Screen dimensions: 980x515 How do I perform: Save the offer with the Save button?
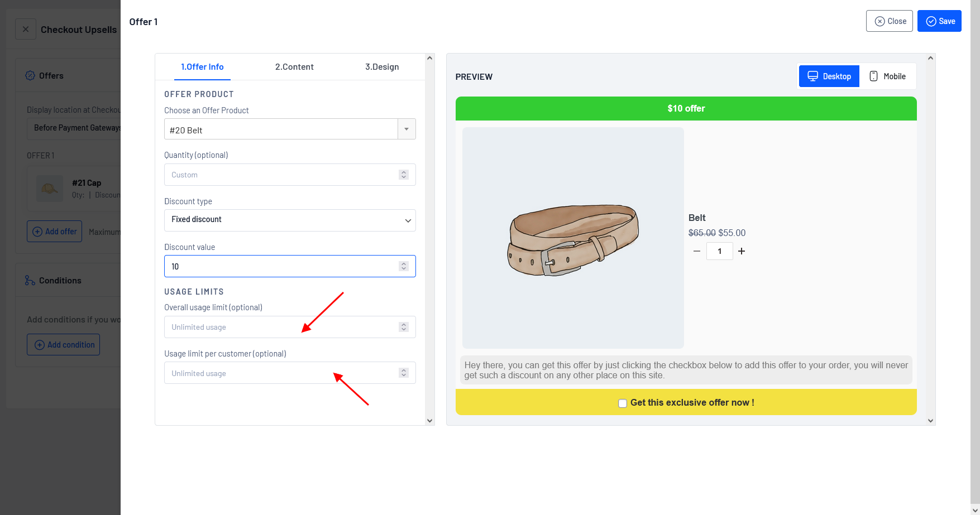[x=939, y=21]
